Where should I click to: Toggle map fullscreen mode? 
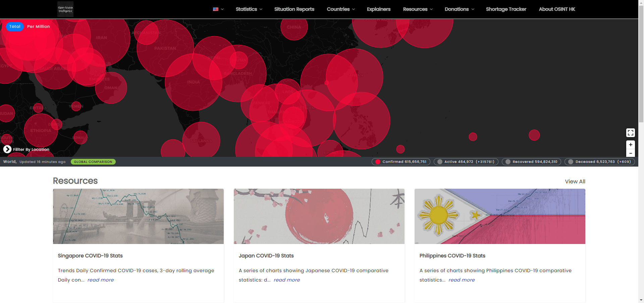click(631, 133)
